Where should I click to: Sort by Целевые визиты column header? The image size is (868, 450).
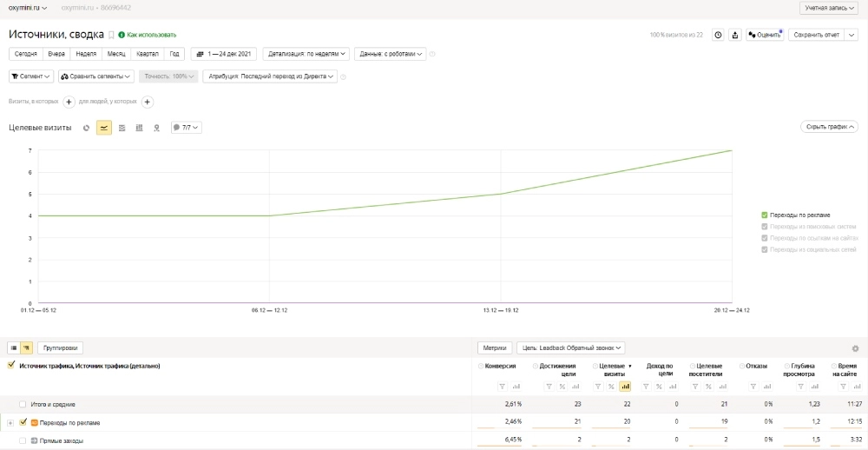(x=612, y=370)
